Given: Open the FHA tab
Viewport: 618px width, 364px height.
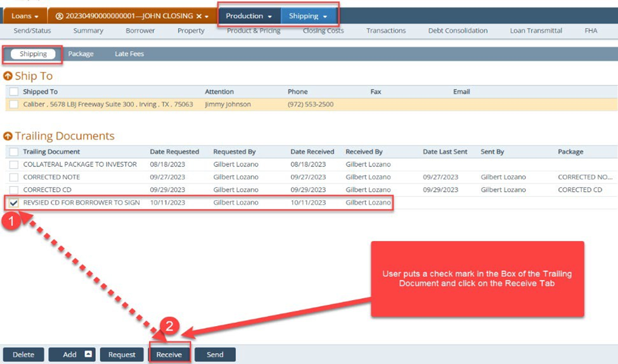Looking at the screenshot, I should click(x=591, y=30).
